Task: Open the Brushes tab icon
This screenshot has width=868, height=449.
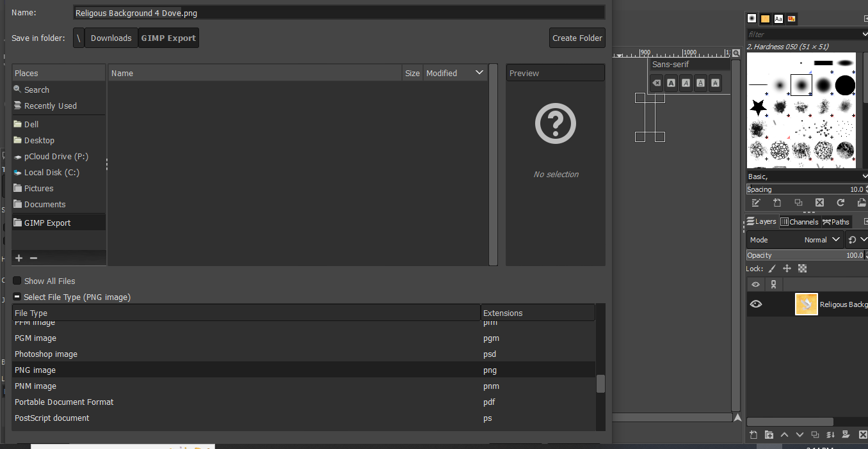Action: pos(752,19)
